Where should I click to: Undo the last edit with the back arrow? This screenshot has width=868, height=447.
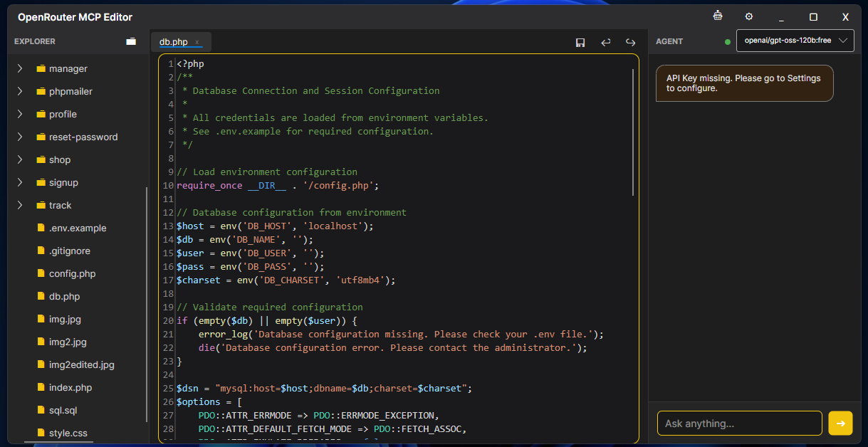click(x=605, y=42)
